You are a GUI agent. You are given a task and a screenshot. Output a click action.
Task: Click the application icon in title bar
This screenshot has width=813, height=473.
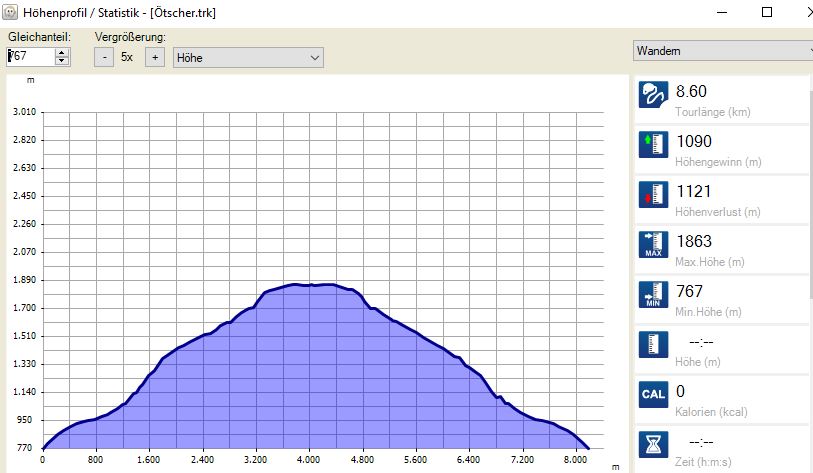(10, 12)
